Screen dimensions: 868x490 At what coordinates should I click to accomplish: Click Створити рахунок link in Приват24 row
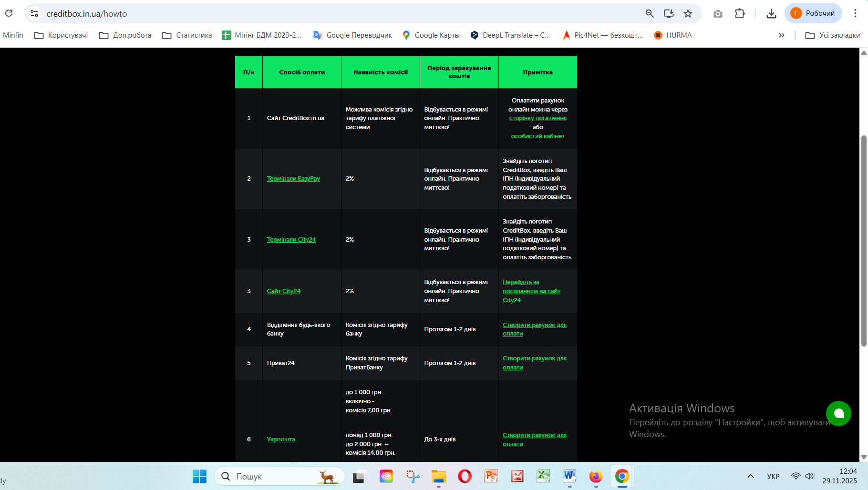pyautogui.click(x=534, y=363)
